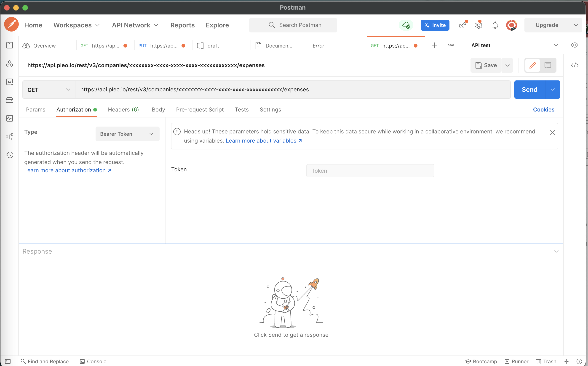588x366 pixels.
Task: Open the GET method dropdown
Action: coord(49,90)
